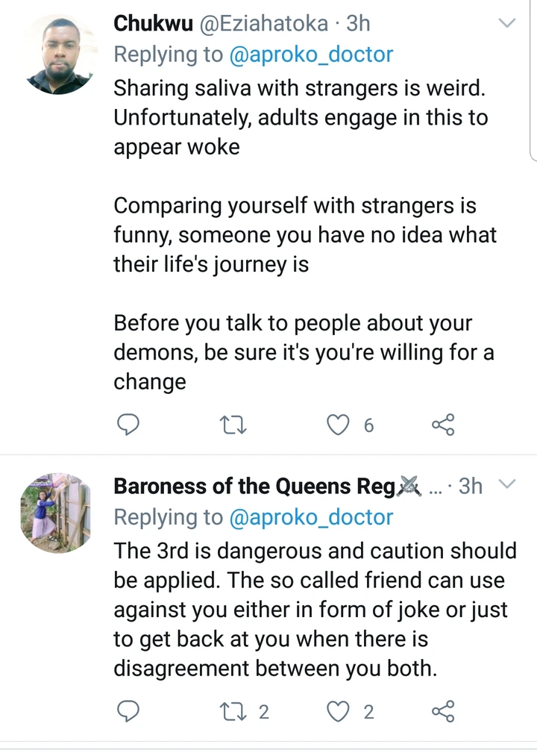Open @aproko_doctor link in Chukwu's reply
The width and height of the screenshot is (537, 756).
pyautogui.click(x=310, y=54)
